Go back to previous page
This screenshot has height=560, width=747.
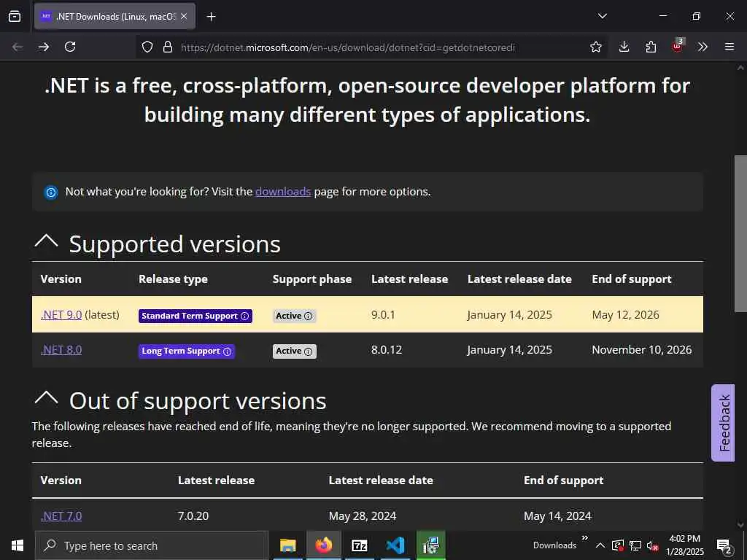(18, 47)
